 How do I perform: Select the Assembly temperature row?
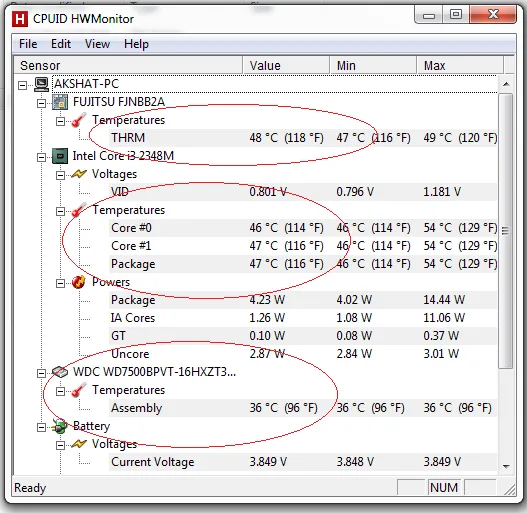[302, 408]
